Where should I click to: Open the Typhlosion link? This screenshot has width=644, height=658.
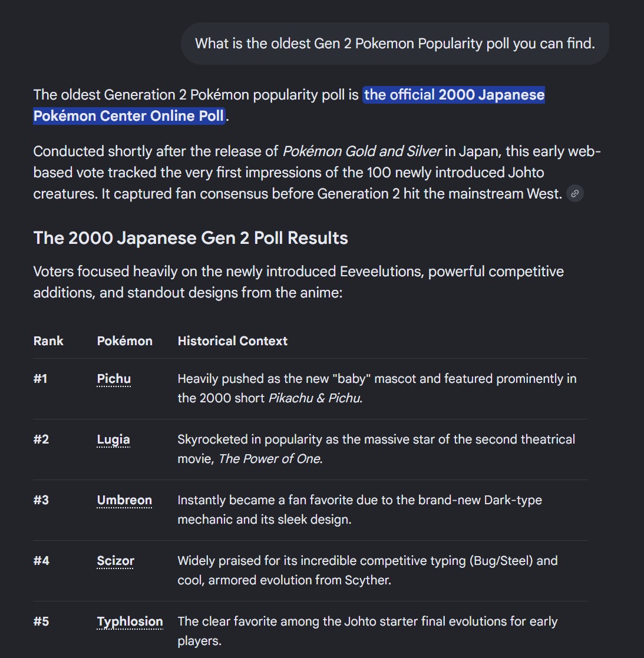tap(130, 621)
